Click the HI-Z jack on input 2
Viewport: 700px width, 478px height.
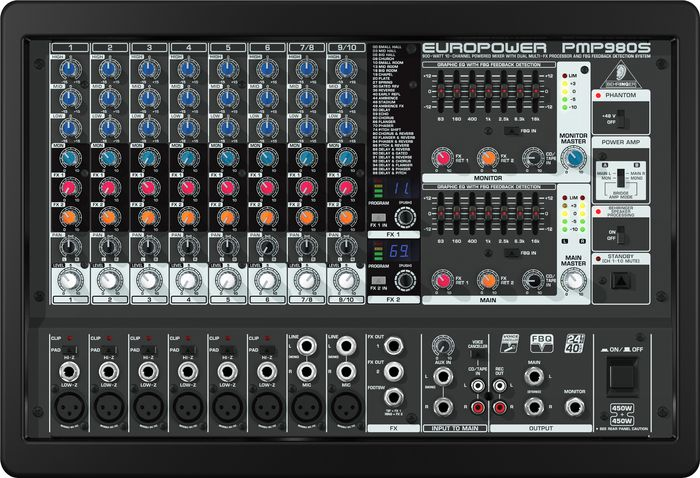click(109, 372)
